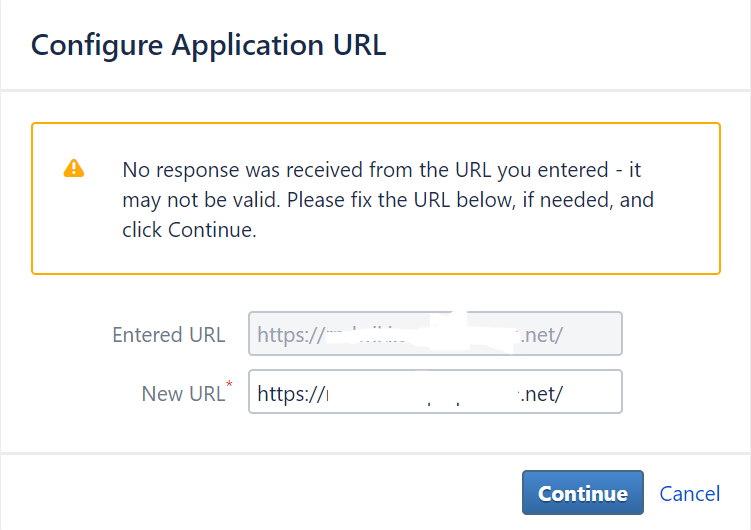The width and height of the screenshot is (751, 530).
Task: Click the empty footer area left of Continue
Action: (259, 493)
